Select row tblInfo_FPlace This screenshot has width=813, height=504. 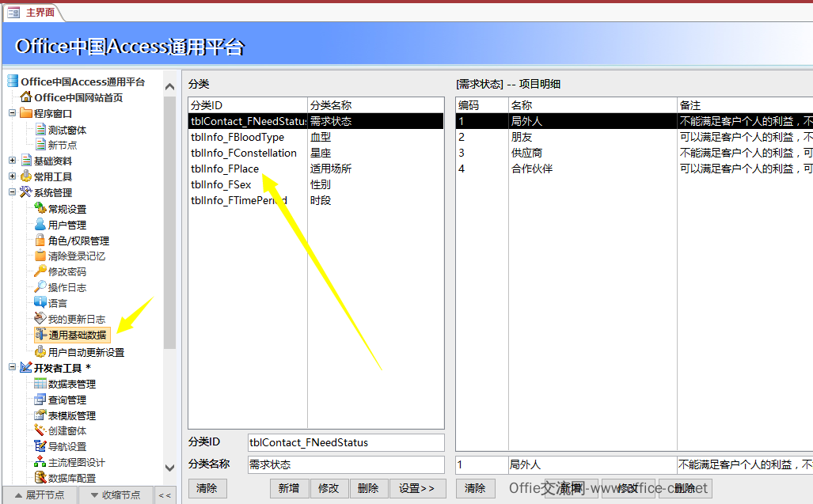[x=316, y=169]
